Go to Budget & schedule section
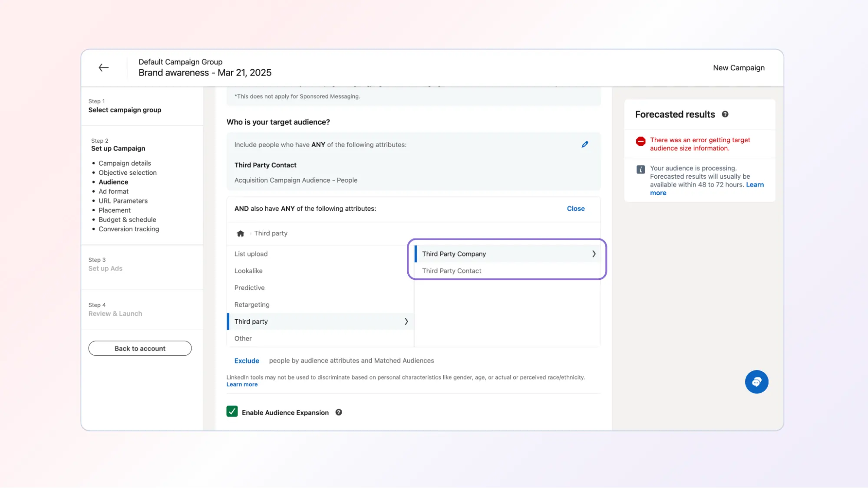The height and width of the screenshot is (488, 868). point(127,220)
